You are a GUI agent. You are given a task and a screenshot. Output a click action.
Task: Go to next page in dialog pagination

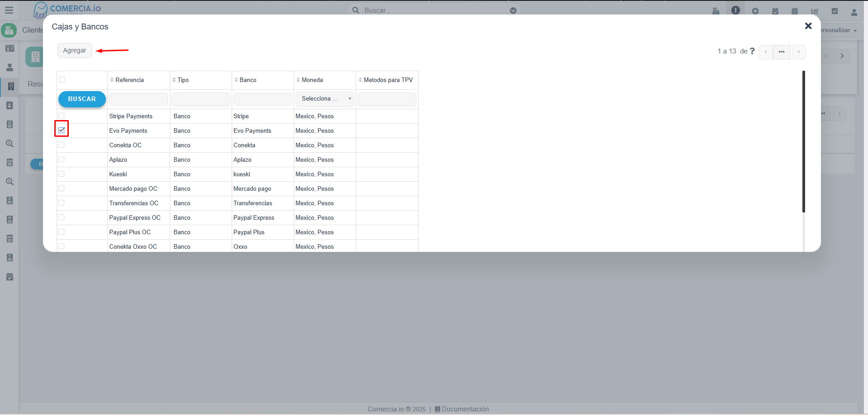[799, 52]
